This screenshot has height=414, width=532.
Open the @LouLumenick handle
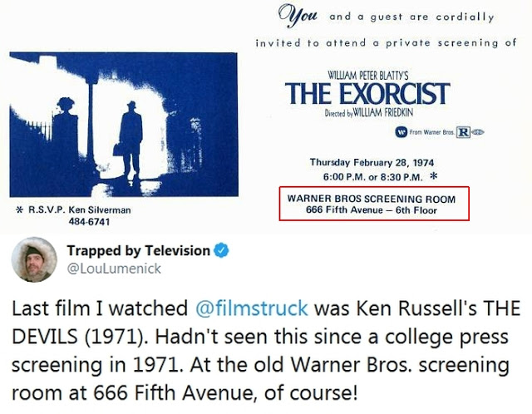pyautogui.click(x=114, y=269)
